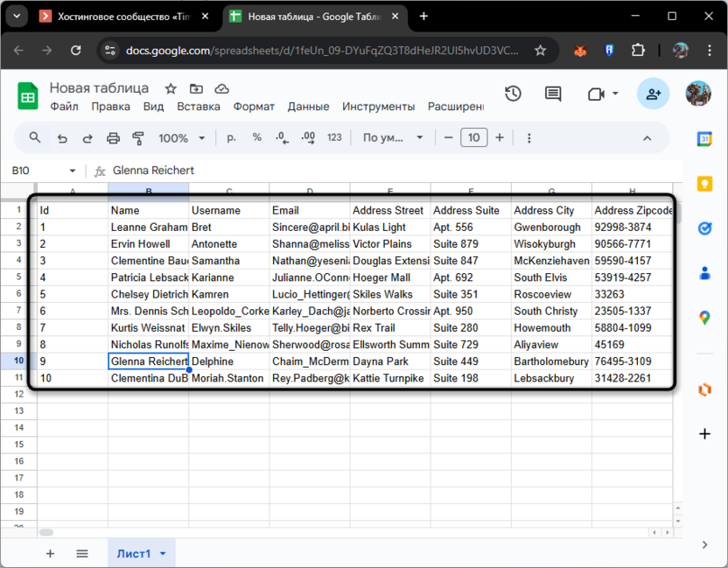Image resolution: width=728 pixels, height=568 pixels.
Task: Open Google Maps side panel icon
Action: pos(705,318)
